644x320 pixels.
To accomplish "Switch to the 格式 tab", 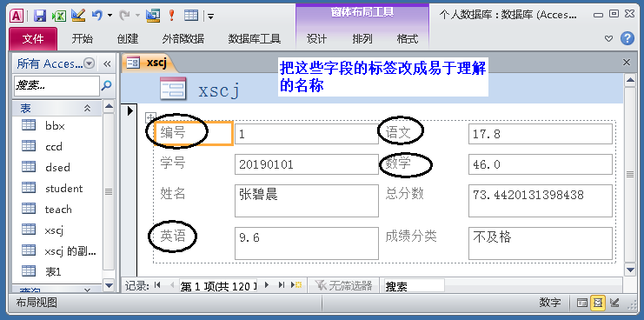I will click(x=407, y=39).
